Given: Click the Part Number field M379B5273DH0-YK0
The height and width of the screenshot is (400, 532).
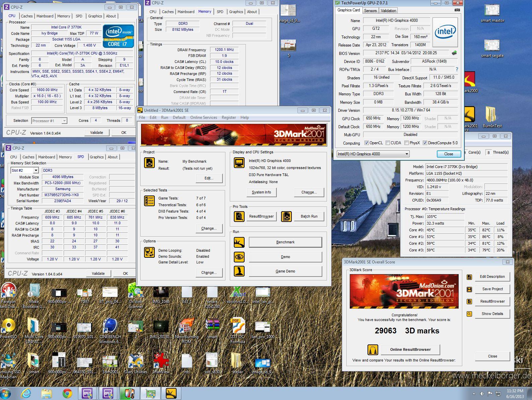Looking at the screenshot, I should point(62,195).
